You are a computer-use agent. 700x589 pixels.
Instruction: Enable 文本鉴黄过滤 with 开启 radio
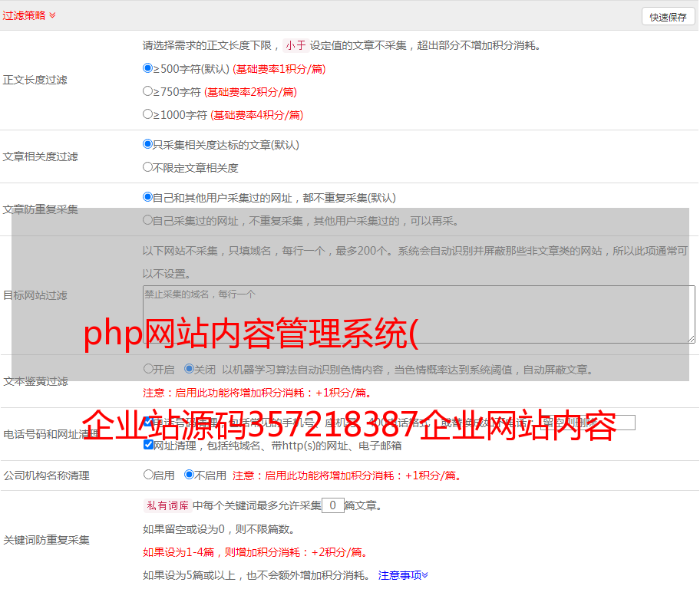point(149,369)
